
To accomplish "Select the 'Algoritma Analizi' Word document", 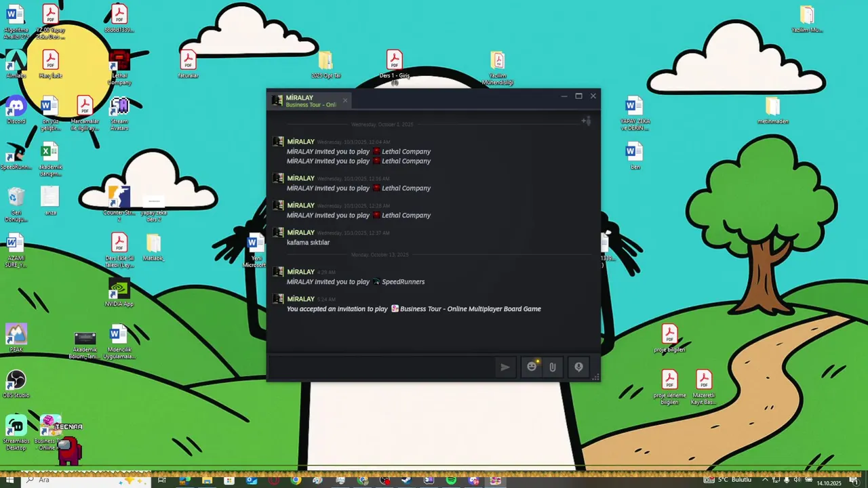I will [16, 22].
